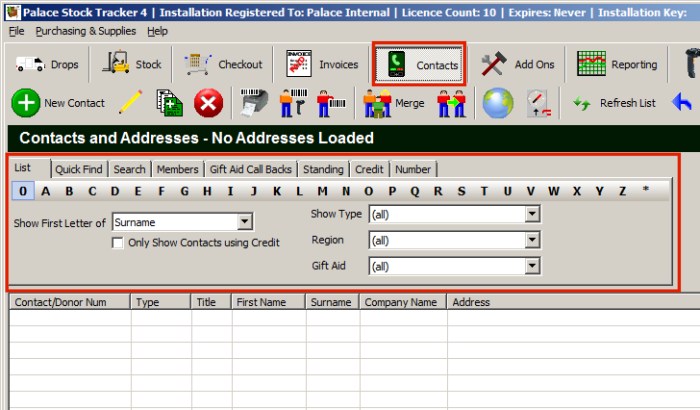Toggle the letter M filter button
700x410 pixels.
[322, 191]
